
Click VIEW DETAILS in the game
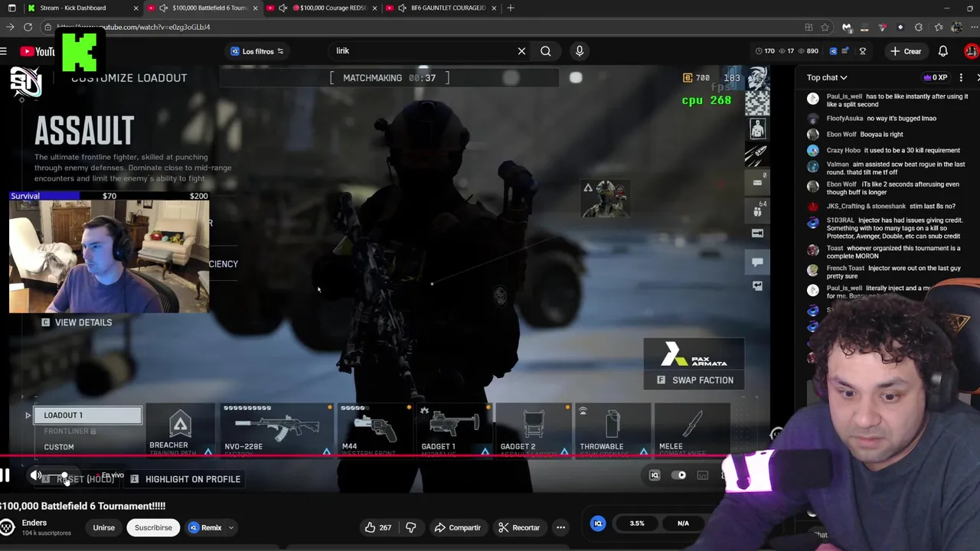click(x=77, y=323)
